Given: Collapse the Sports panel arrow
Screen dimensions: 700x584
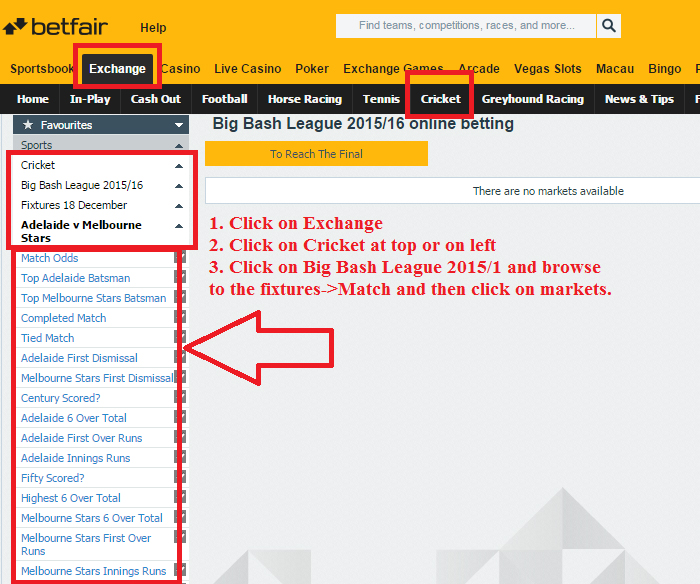Looking at the screenshot, I should pyautogui.click(x=179, y=146).
